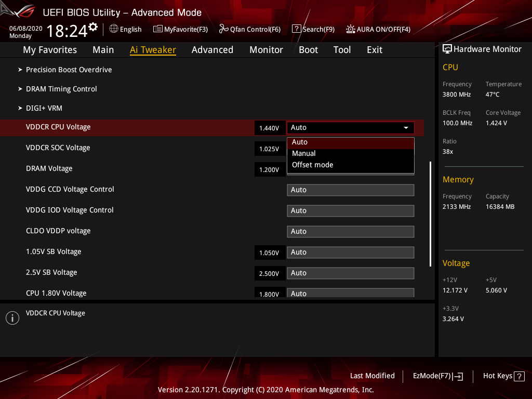Click Last Modified button
The image size is (532, 399).
click(372, 376)
